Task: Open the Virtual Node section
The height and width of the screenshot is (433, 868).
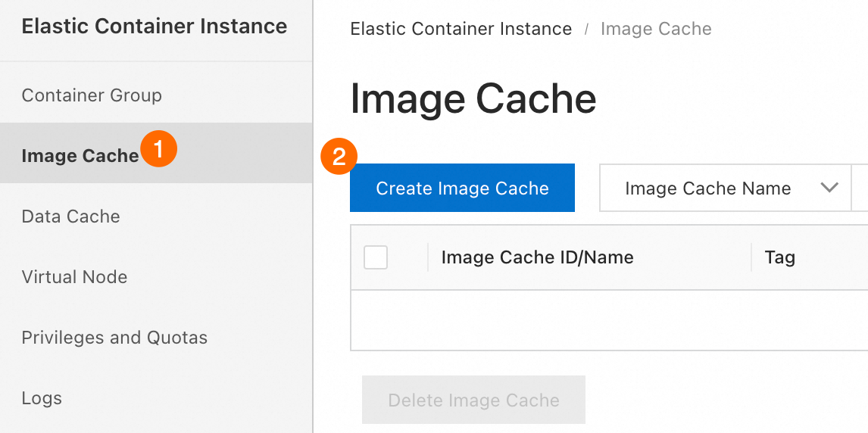Action: pos(74,277)
